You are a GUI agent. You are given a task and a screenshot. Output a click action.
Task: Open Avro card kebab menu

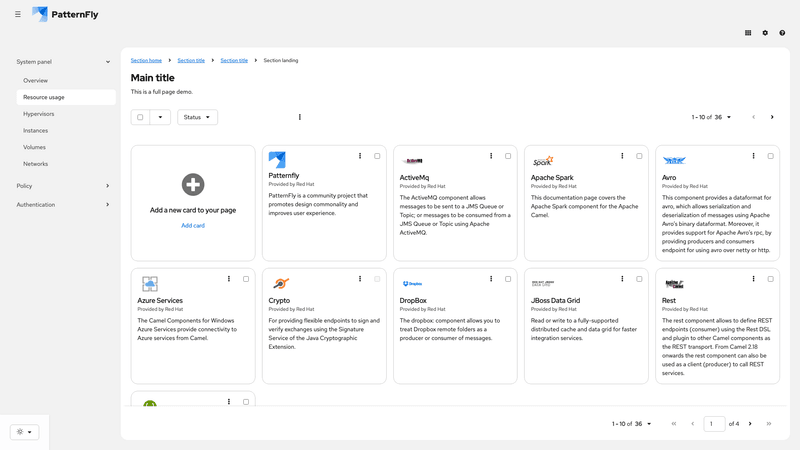point(753,156)
